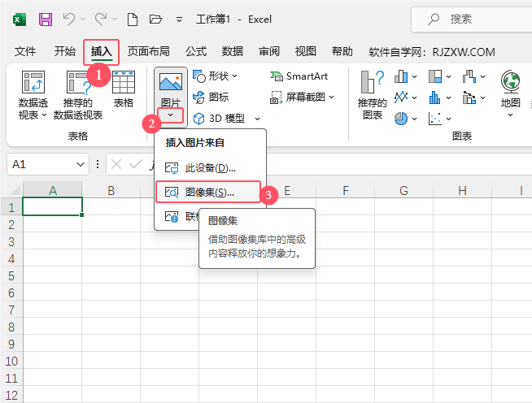
Task: Click into the 搜索 search box
Action: (x=472, y=19)
